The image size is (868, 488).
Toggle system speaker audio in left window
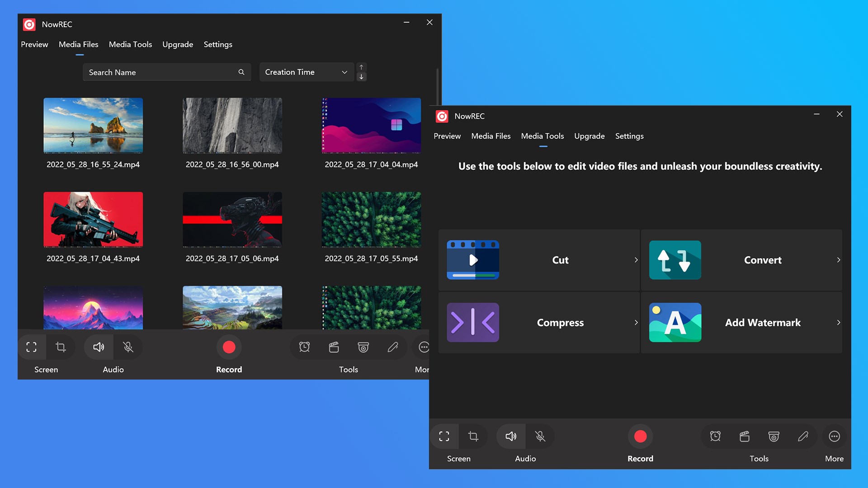tap(99, 347)
